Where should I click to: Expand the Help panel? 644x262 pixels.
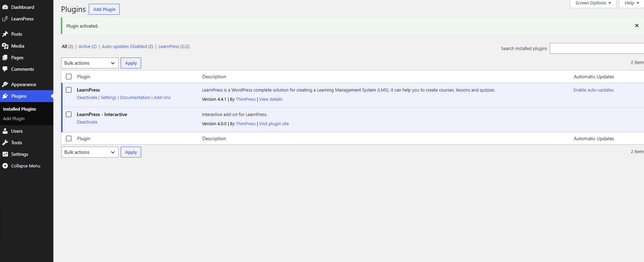tap(631, 3)
